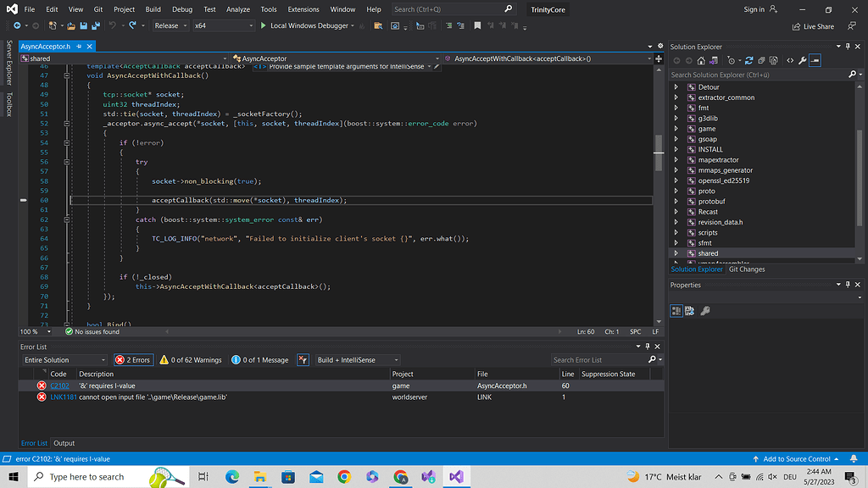Clear Error List filter icon
The image size is (868, 488).
point(303,359)
